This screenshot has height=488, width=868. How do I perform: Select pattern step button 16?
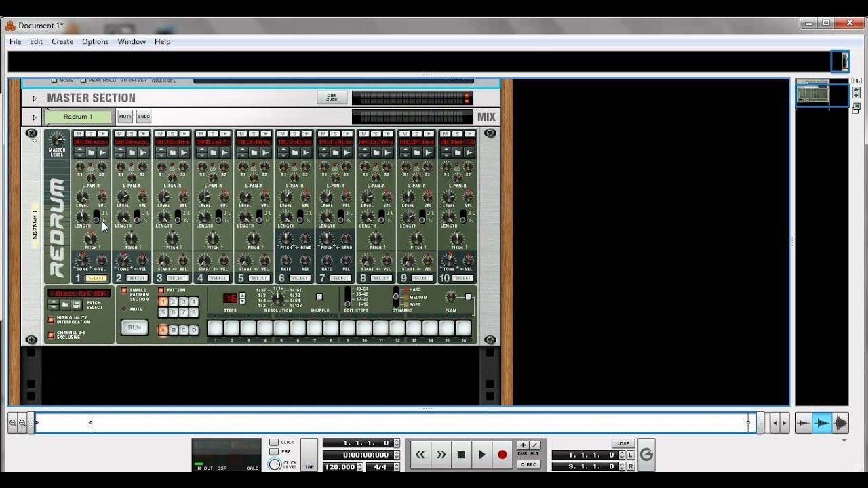click(x=463, y=328)
